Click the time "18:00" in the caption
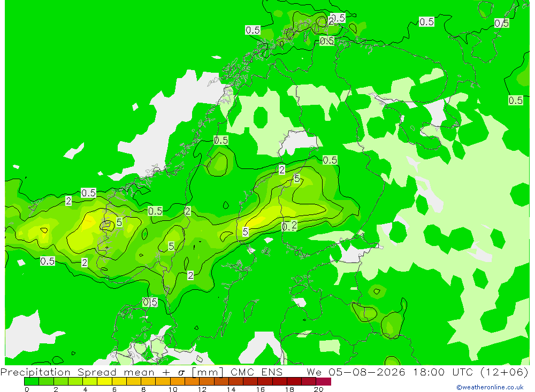535x392 pixels. [x=429, y=372]
